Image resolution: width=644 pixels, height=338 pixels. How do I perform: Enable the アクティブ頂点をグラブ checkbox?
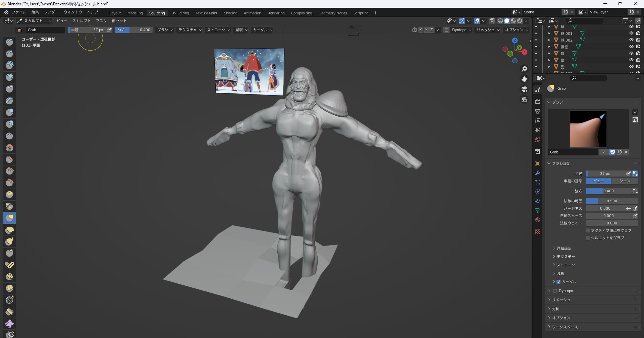588,230
